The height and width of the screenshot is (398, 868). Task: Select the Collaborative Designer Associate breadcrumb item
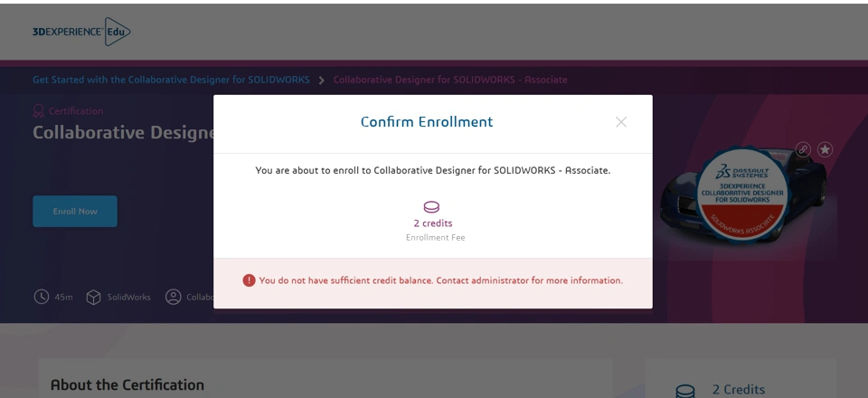450,80
